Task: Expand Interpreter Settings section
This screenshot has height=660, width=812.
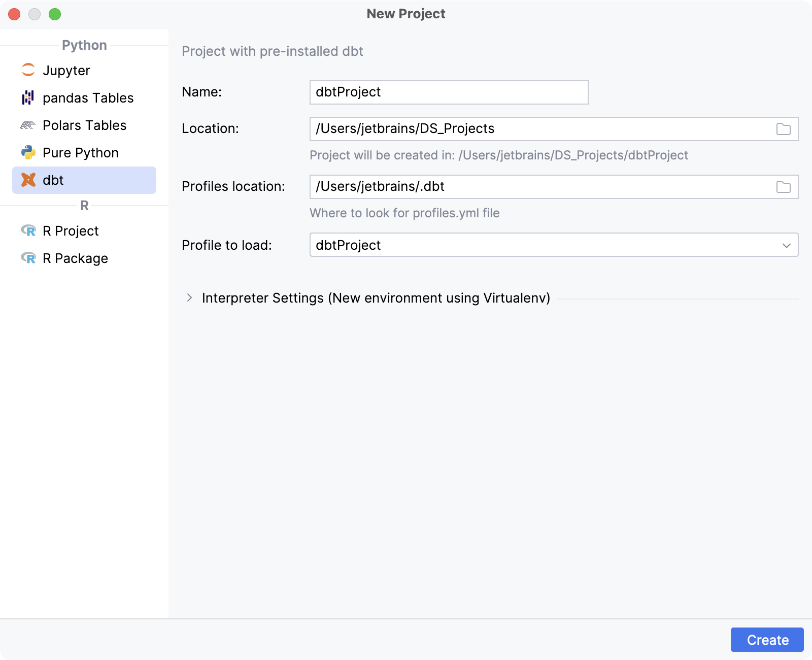Action: point(189,298)
